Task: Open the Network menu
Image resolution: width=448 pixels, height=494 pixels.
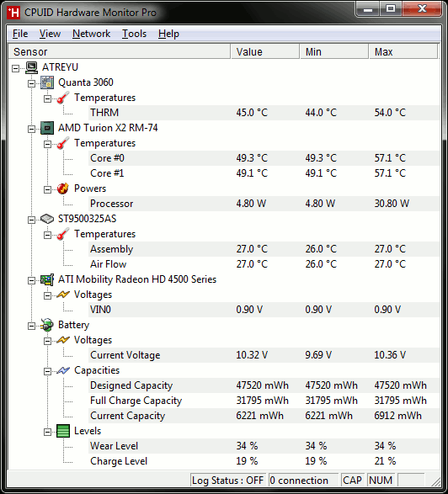Action: coord(91,34)
